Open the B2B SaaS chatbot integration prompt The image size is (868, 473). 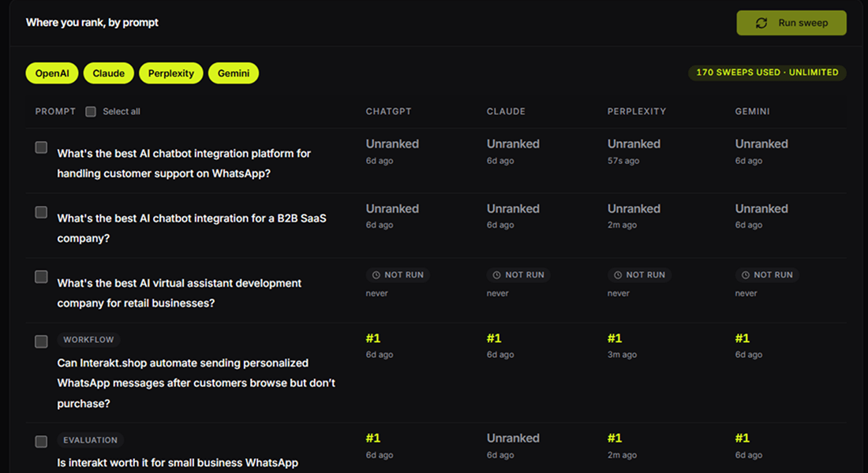click(192, 228)
